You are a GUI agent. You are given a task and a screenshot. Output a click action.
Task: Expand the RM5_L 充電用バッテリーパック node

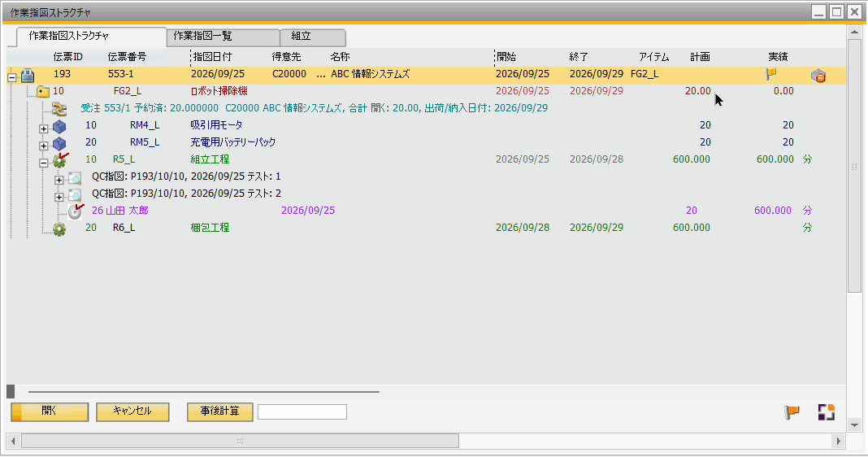44,146
